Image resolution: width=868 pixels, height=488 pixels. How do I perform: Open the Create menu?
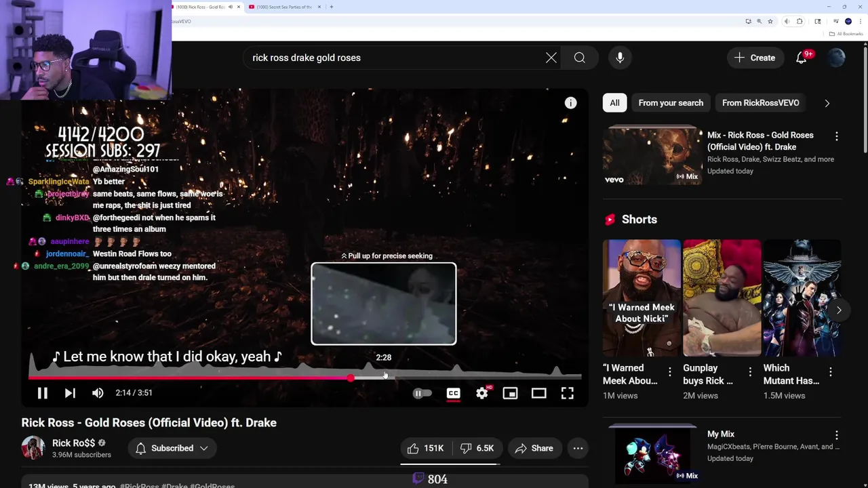pos(754,58)
